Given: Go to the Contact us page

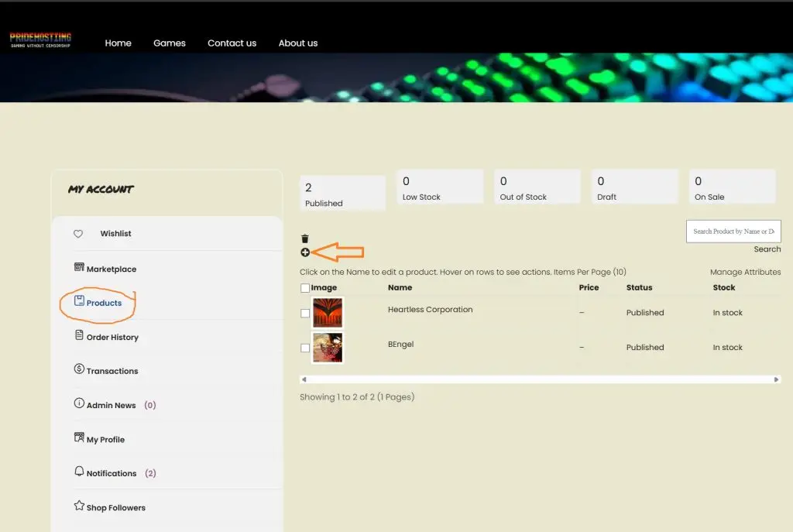Looking at the screenshot, I should [232, 43].
